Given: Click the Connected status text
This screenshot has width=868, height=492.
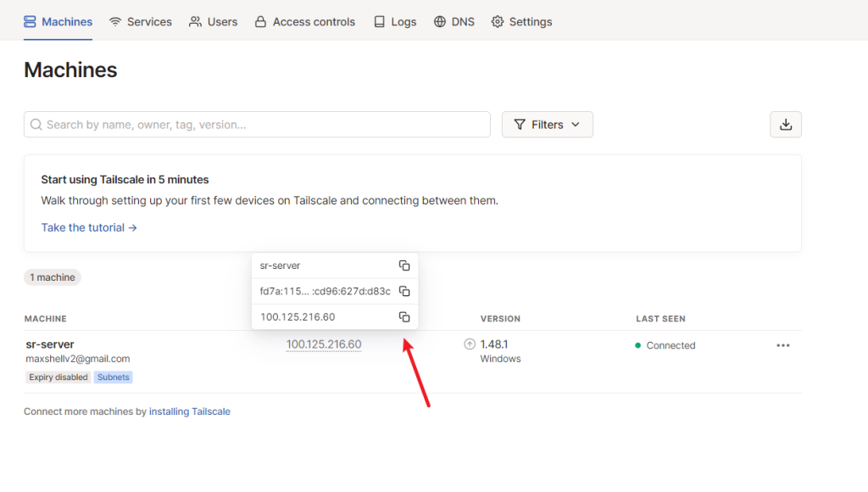Looking at the screenshot, I should click(x=671, y=345).
